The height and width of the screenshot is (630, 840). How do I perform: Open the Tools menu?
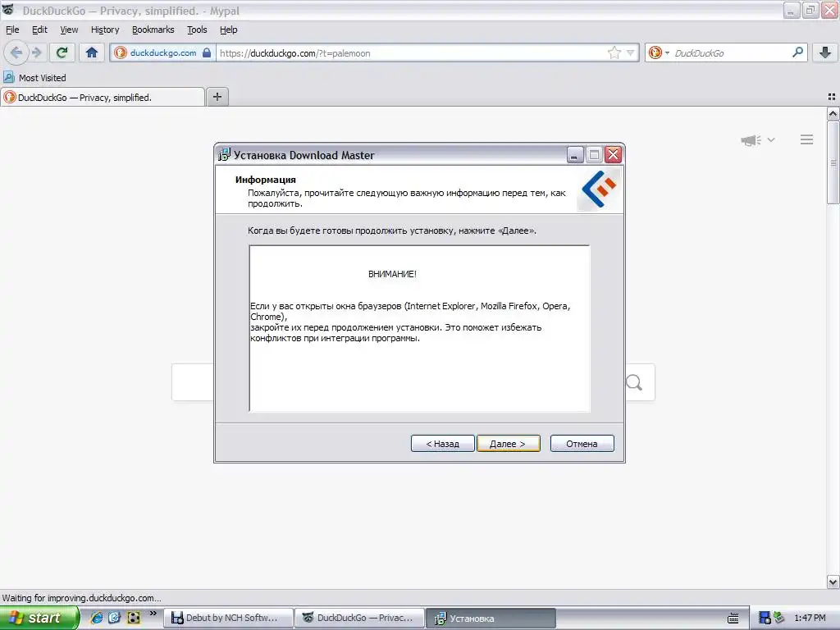coord(197,30)
